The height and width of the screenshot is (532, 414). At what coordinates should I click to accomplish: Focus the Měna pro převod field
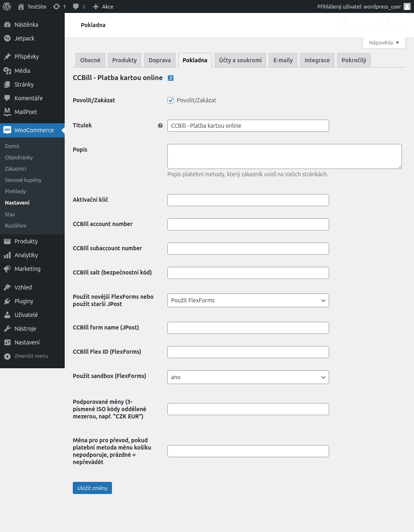[x=248, y=451]
